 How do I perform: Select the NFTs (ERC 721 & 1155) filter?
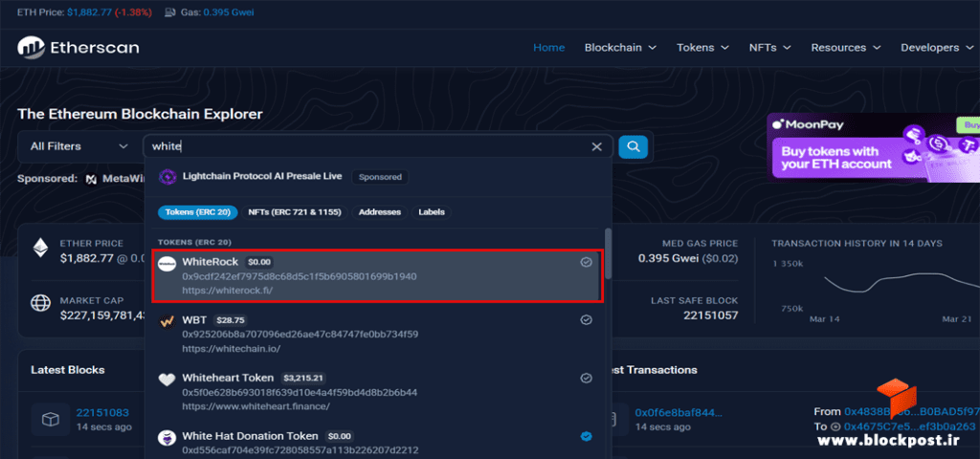tap(295, 212)
